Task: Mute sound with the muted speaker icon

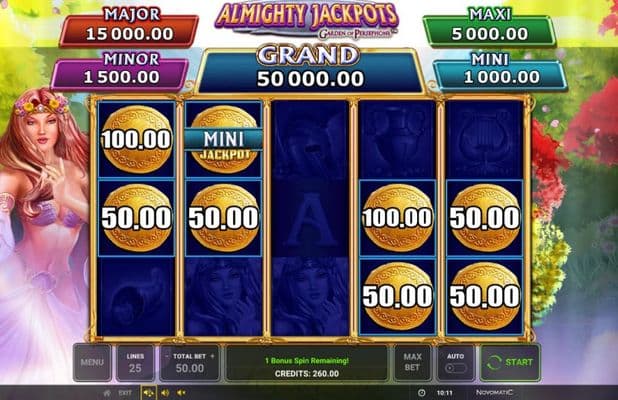Action: coord(181,393)
